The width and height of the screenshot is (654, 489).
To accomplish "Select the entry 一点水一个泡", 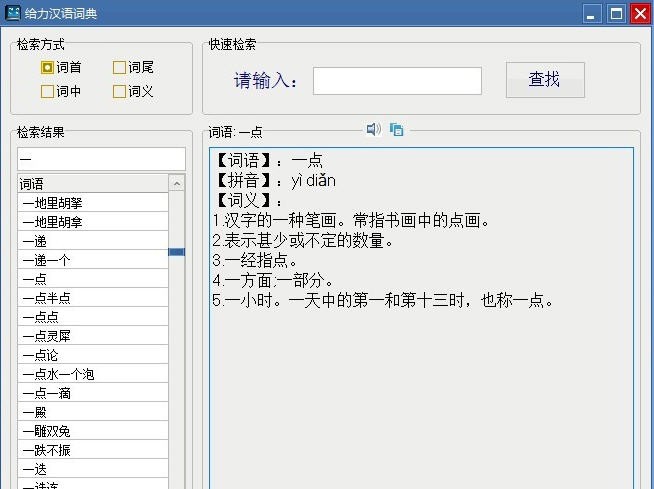I will pyautogui.click(x=93, y=374).
